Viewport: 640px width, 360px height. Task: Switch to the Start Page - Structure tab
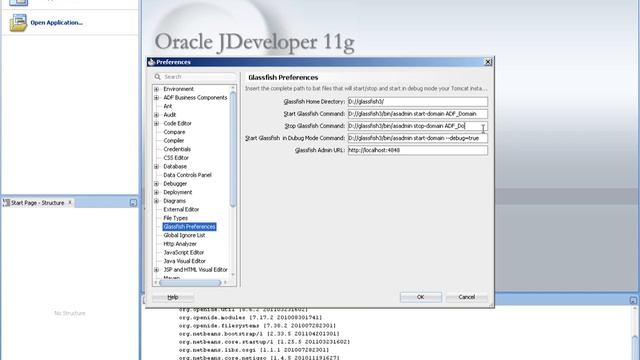click(x=37, y=203)
